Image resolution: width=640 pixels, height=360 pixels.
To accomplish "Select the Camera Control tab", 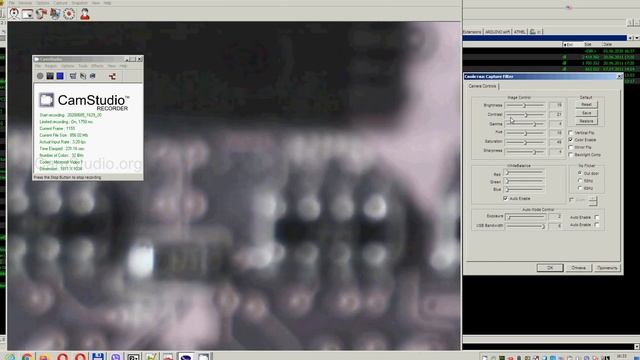I will [482, 86].
